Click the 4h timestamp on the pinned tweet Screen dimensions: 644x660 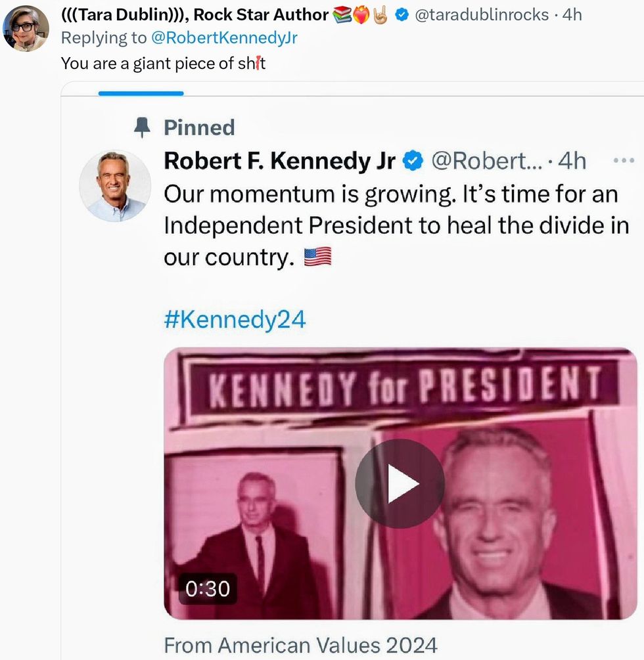[572, 161]
